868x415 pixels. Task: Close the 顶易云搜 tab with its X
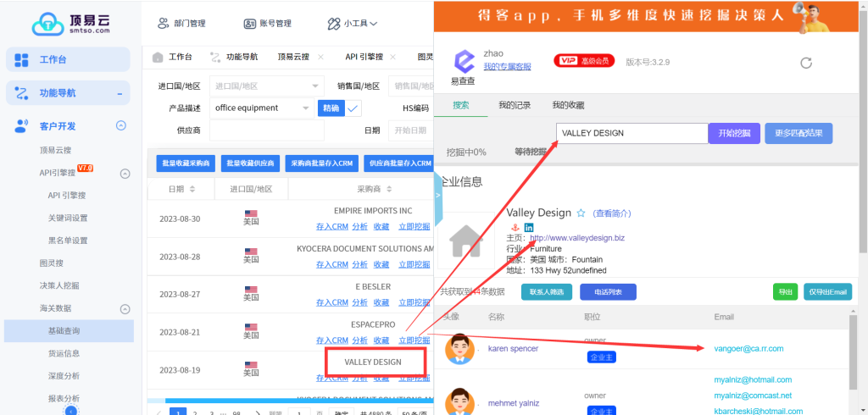(x=320, y=58)
